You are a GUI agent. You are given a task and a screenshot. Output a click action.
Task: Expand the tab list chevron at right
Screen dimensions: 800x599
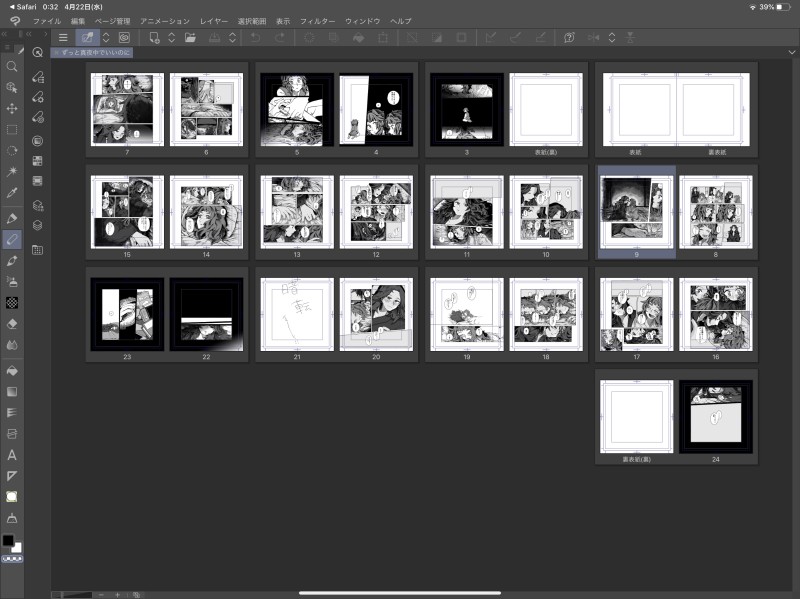coord(792,52)
